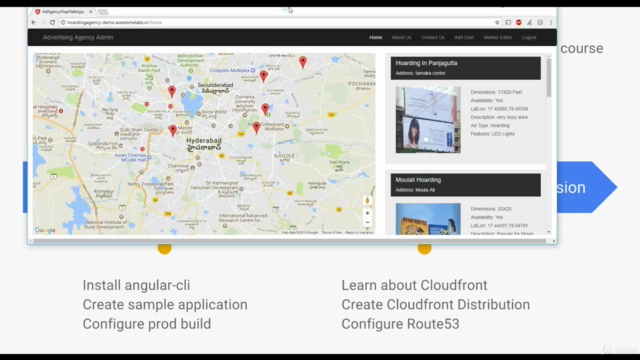
Task: Click Nehru Zoological Park label
Action: coord(152,184)
